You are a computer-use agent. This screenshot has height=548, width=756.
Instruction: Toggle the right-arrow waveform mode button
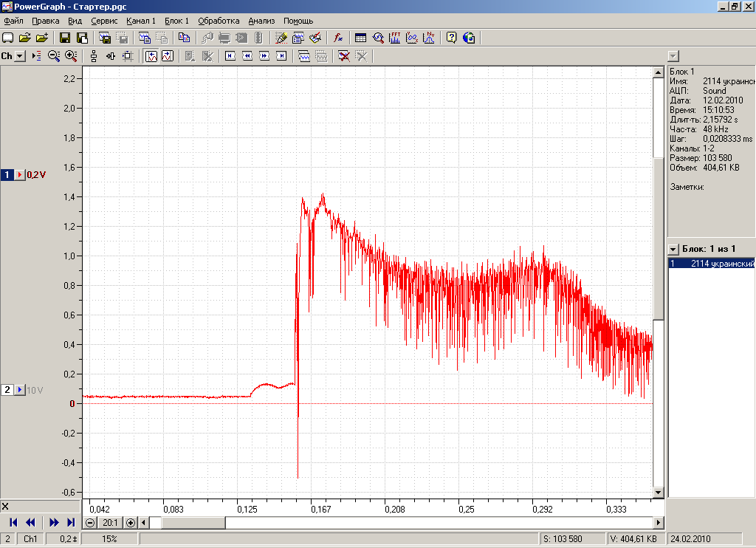point(168,56)
